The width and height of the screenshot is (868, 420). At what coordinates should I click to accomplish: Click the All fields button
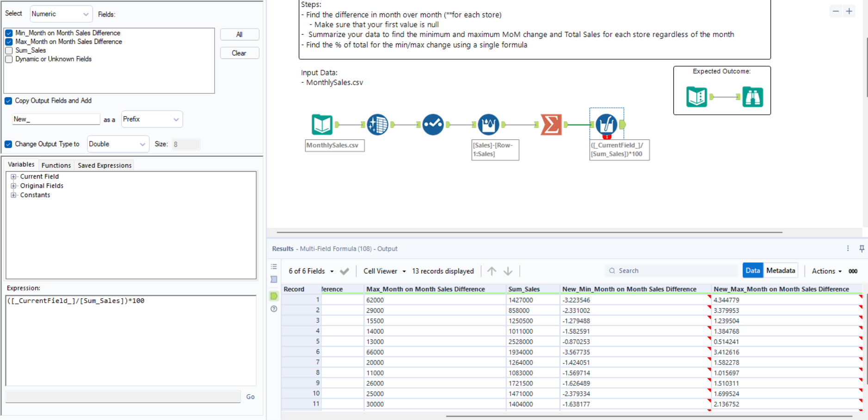(x=239, y=35)
